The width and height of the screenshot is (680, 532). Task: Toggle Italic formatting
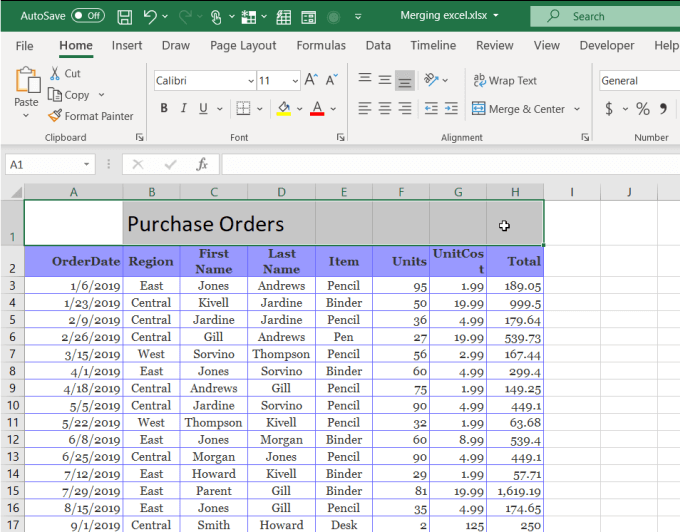click(x=184, y=109)
